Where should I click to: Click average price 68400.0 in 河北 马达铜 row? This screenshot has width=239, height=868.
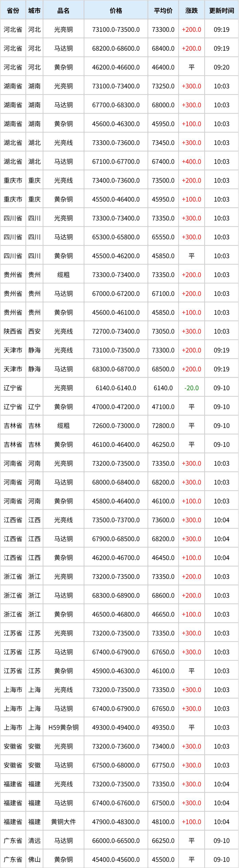[x=163, y=48]
